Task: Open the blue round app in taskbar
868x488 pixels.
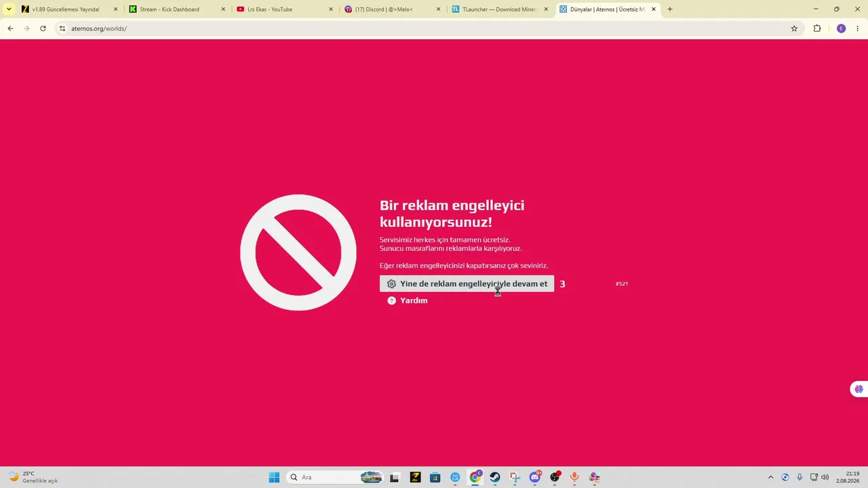Action: (x=455, y=477)
